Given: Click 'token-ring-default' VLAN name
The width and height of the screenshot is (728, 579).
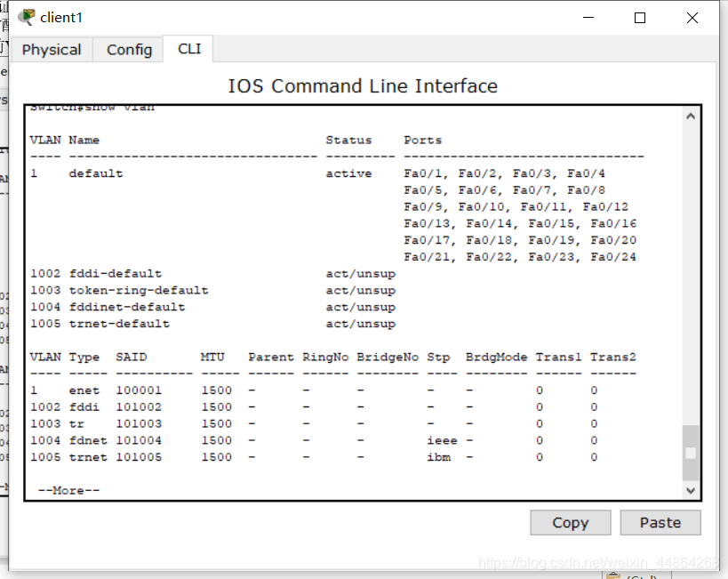Looking at the screenshot, I should 139,291.
